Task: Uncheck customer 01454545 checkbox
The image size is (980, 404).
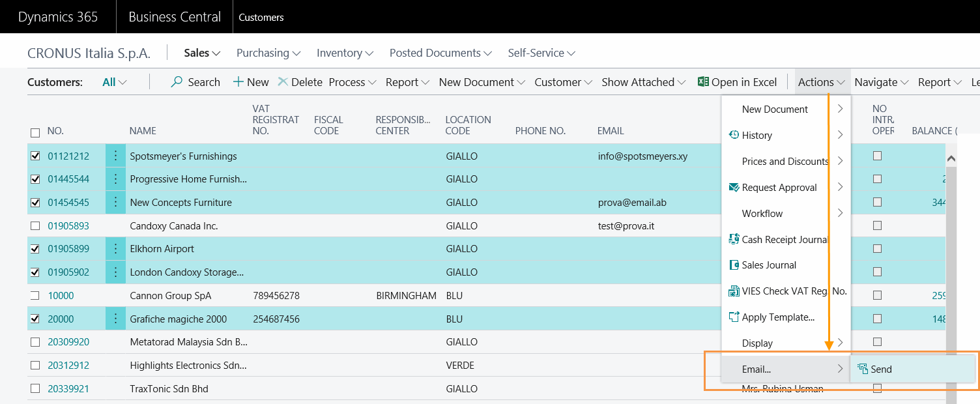Action: (x=35, y=203)
